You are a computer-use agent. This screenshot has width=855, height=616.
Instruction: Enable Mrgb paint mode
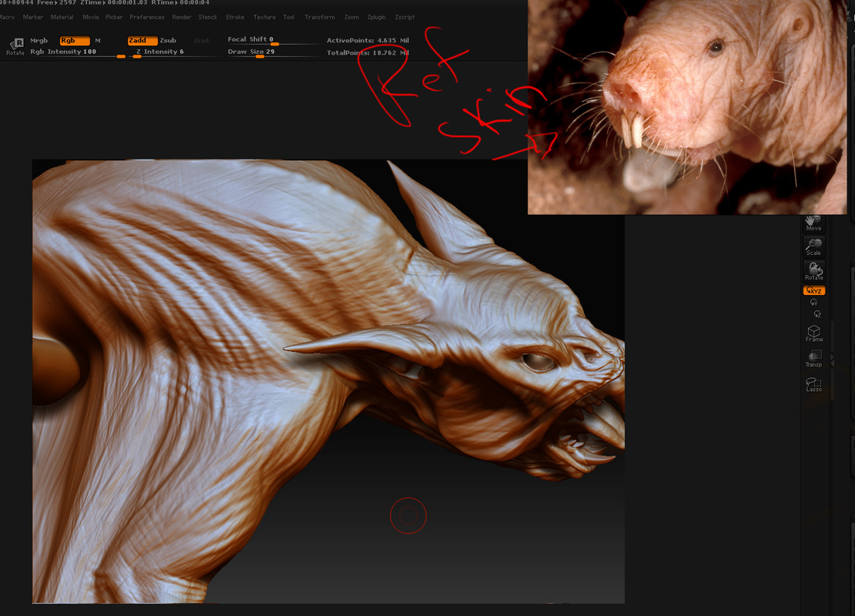[39, 40]
